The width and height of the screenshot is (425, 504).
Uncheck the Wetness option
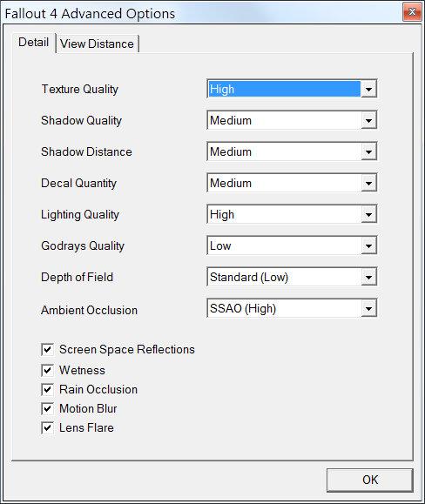point(47,370)
